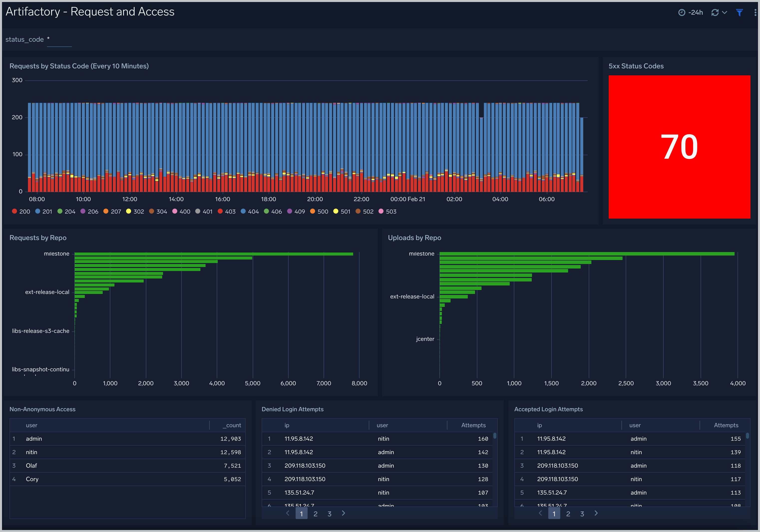Select denied login row with 160 attempts
760x532 pixels.
(377, 439)
